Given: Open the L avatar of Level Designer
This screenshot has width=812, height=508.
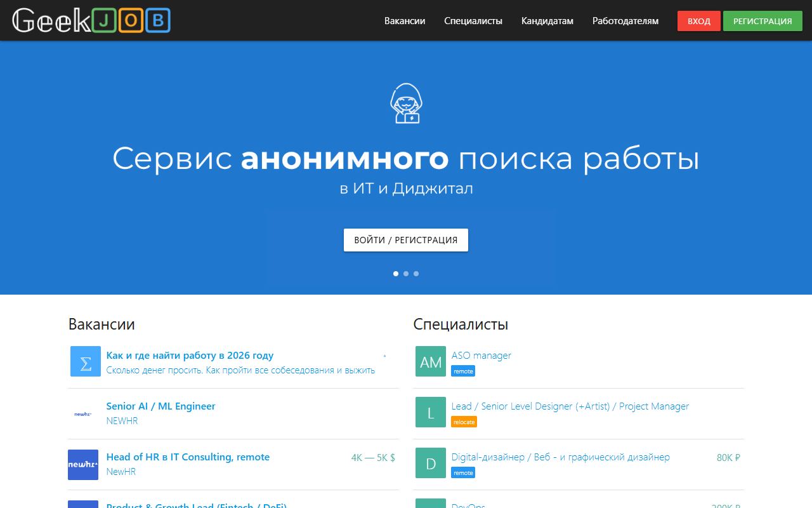Looking at the screenshot, I should (431, 412).
